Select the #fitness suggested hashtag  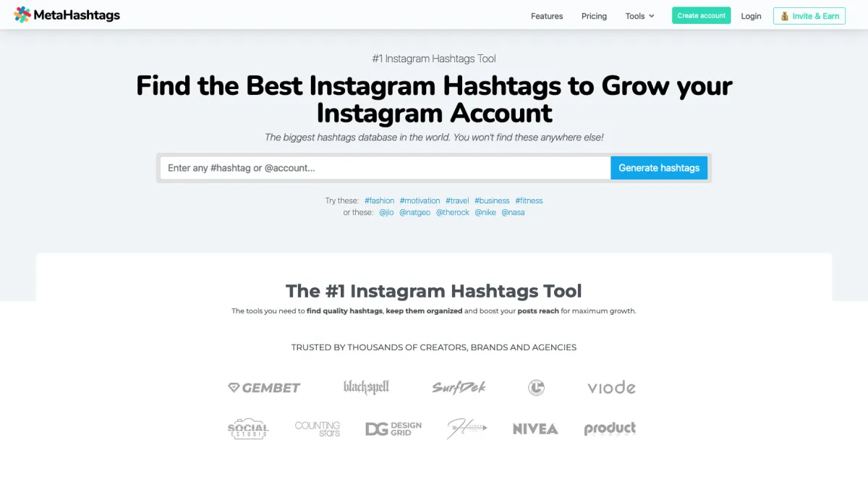pos(529,200)
